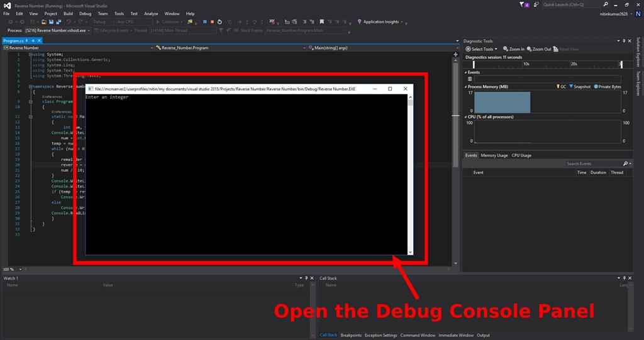Save All files in toolbar
The height and width of the screenshot is (340, 644).
pyautogui.click(x=58, y=22)
